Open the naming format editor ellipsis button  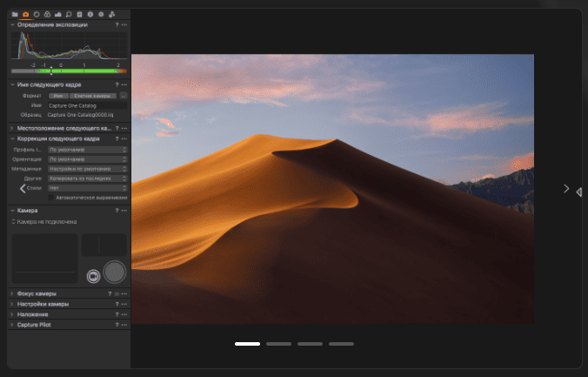tap(124, 96)
